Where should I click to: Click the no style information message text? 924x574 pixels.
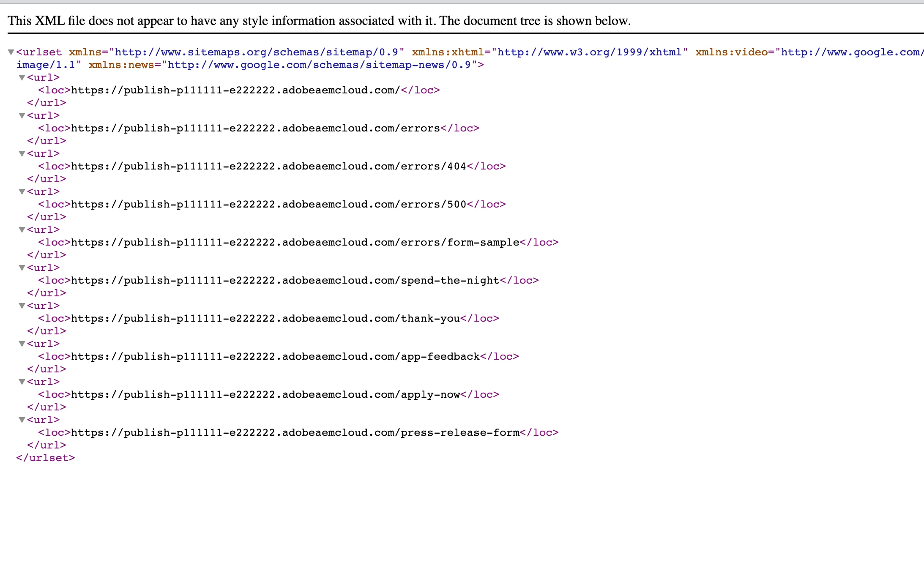pyautogui.click(x=319, y=21)
